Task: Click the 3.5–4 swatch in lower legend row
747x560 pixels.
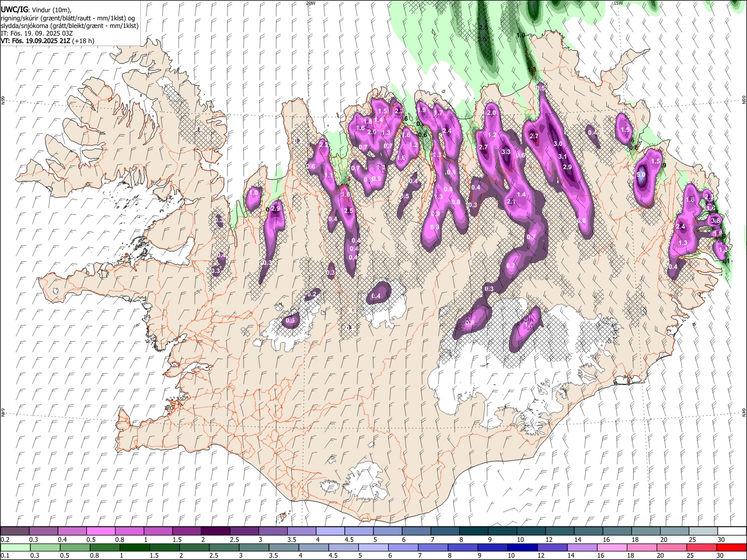Action: (284, 547)
